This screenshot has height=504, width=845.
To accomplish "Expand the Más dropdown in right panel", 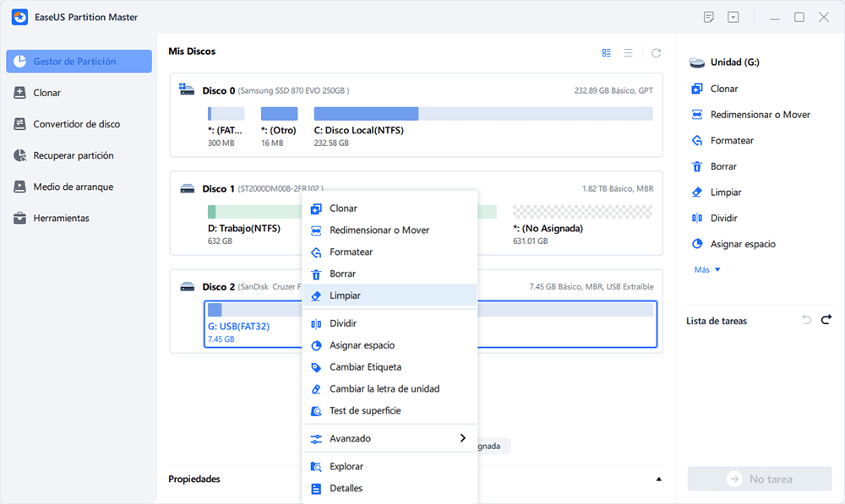I will click(707, 270).
